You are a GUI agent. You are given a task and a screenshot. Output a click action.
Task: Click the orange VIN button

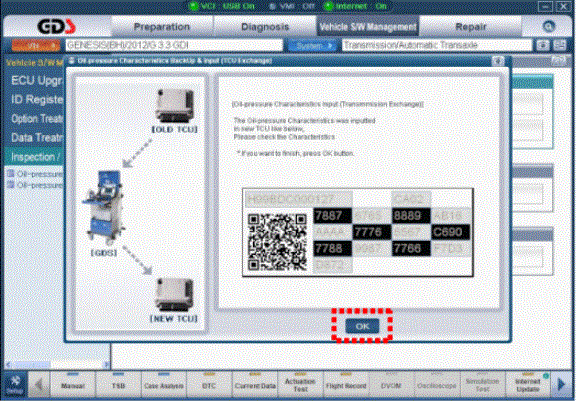click(x=36, y=46)
